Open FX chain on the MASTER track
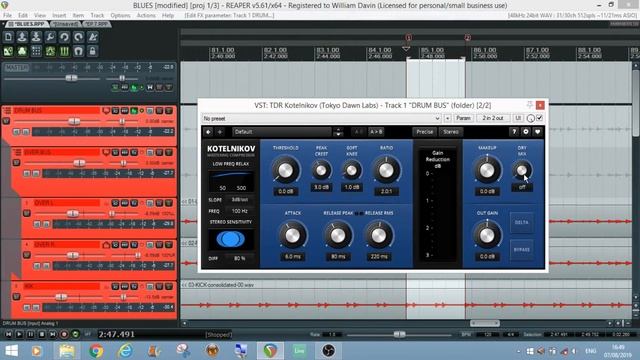 tap(134, 87)
